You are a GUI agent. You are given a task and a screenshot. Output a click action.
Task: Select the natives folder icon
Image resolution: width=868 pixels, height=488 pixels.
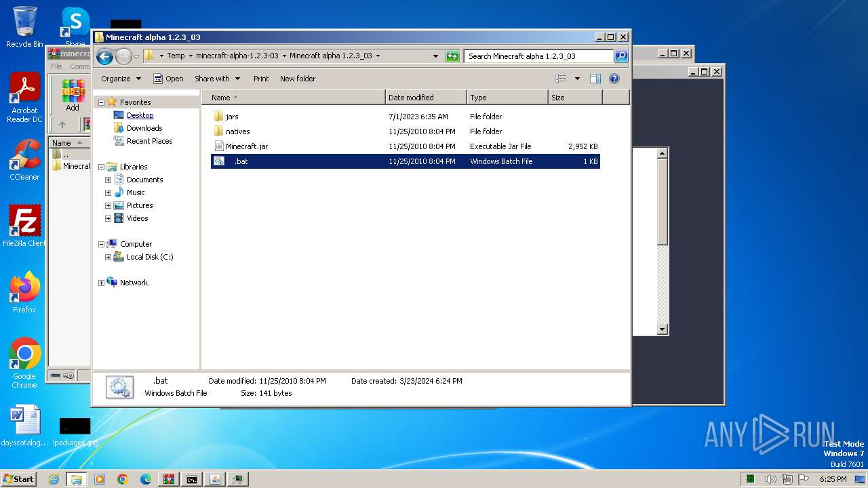coord(218,131)
